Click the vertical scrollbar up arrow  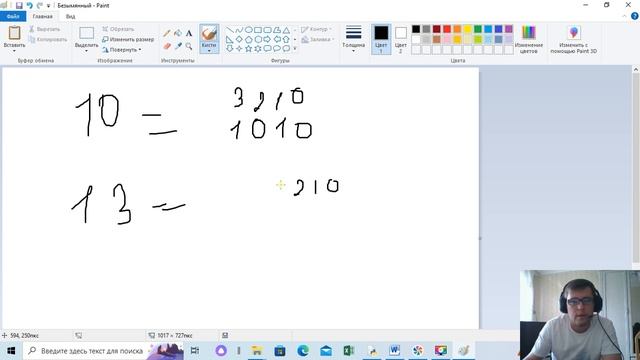pos(636,70)
